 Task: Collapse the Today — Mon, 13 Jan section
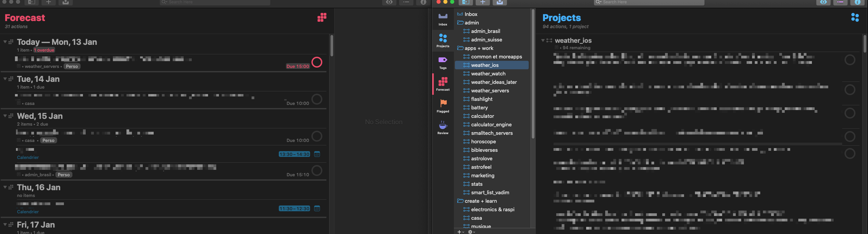(x=5, y=42)
